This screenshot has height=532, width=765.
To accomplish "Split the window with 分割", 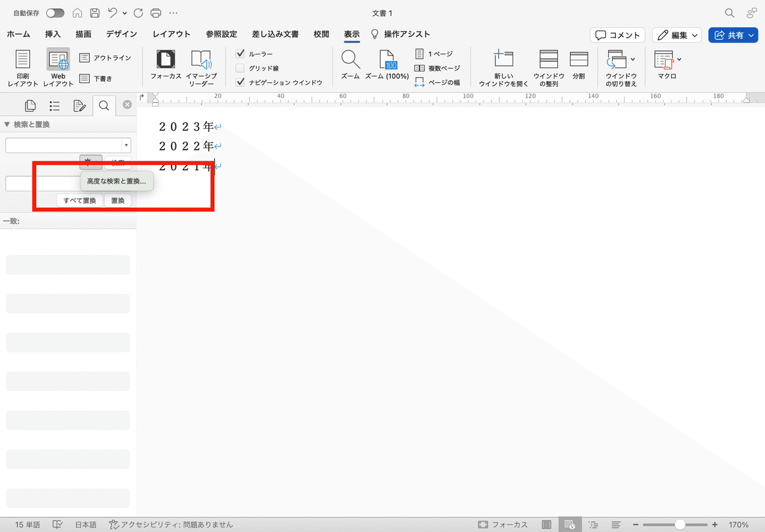I will click(x=579, y=65).
